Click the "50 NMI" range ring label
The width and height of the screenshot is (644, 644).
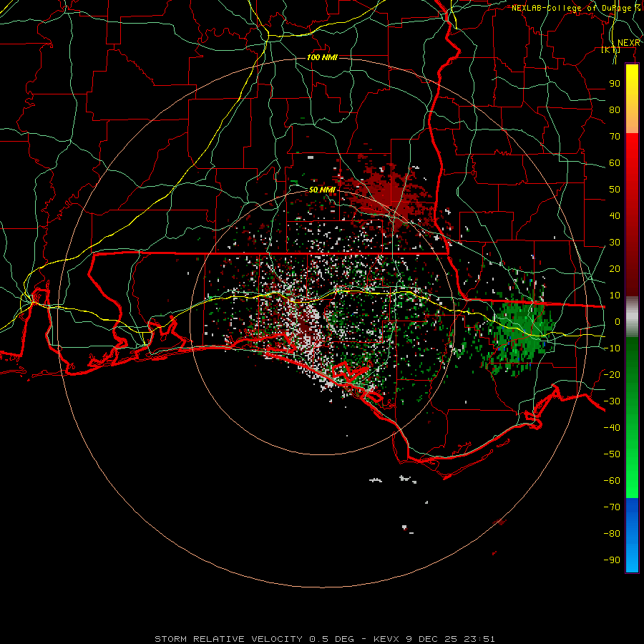pyautogui.click(x=322, y=190)
